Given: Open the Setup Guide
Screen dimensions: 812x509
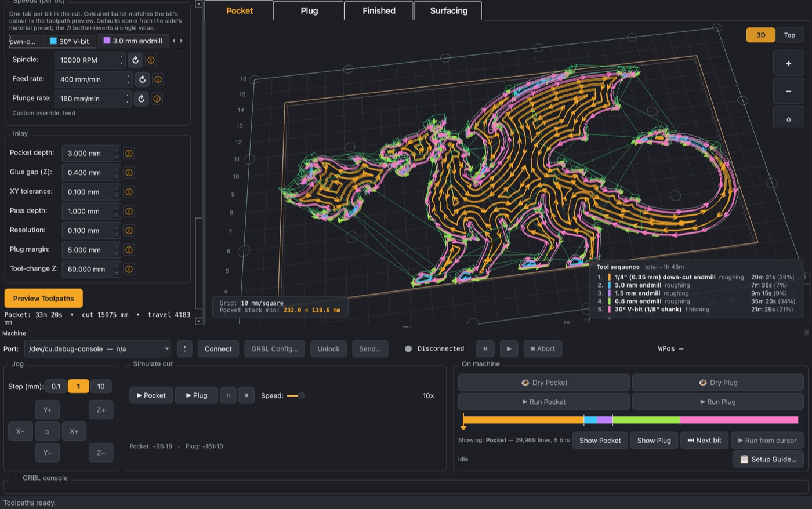Looking at the screenshot, I should click(x=768, y=459).
